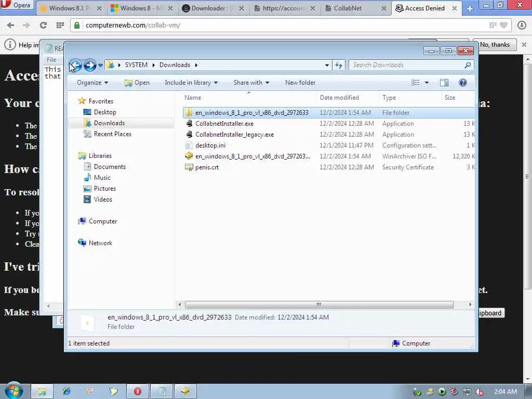Click No, thanks button in Opera
The height and width of the screenshot is (399, 532).
pos(495,45)
